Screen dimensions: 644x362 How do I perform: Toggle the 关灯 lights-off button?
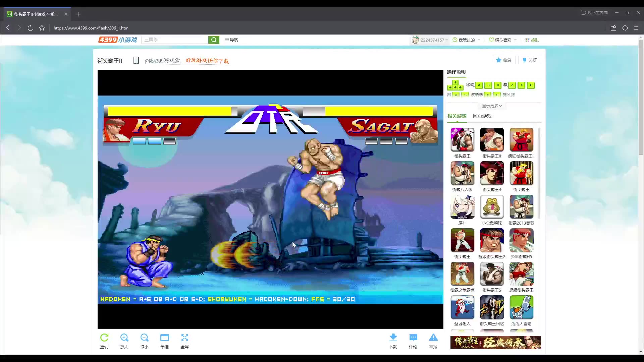[x=530, y=60]
